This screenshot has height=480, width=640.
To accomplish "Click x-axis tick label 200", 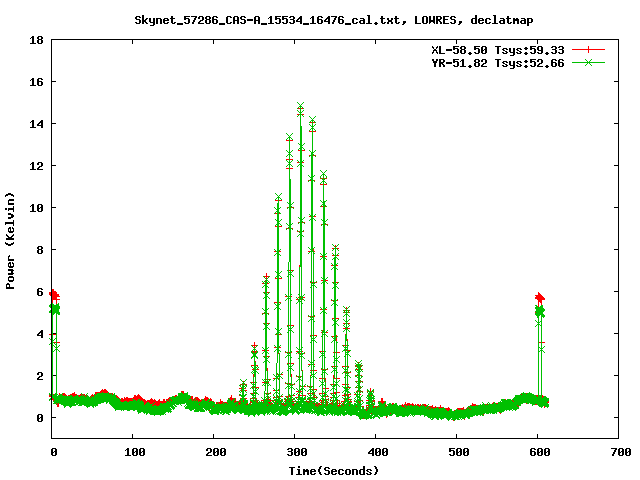I will pos(216,452).
